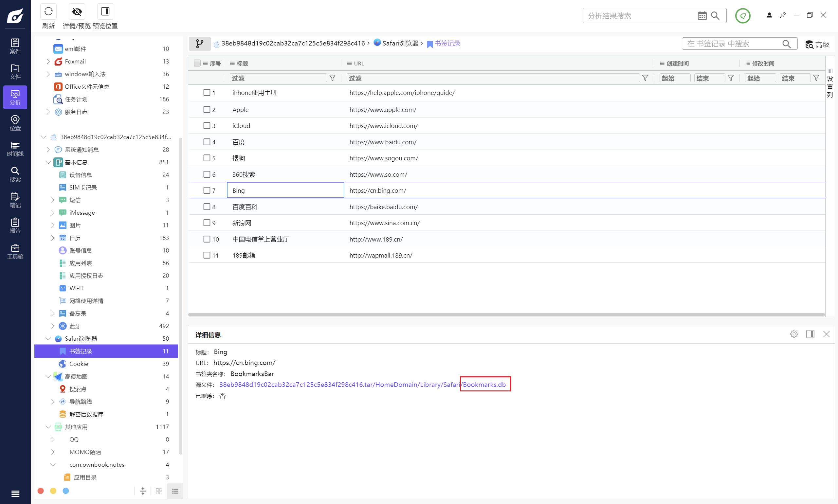Expand the 系统通知消息 tree node

(x=48, y=150)
